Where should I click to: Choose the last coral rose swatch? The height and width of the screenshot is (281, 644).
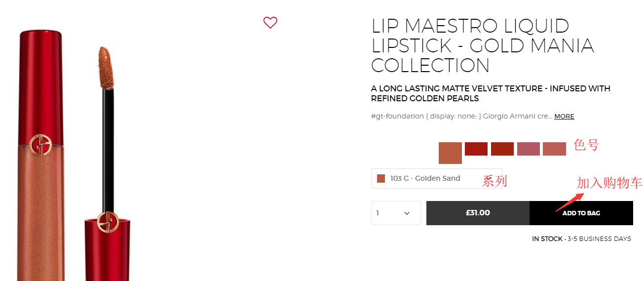coord(554,149)
